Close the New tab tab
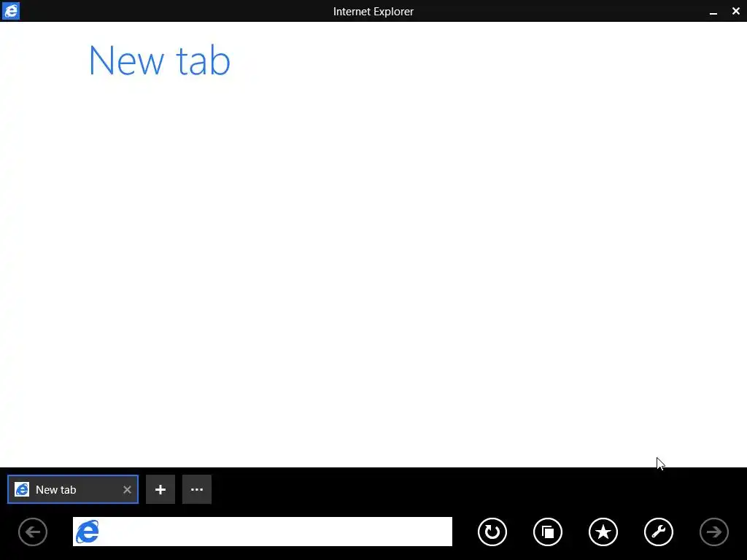The width and height of the screenshot is (747, 560). click(127, 489)
